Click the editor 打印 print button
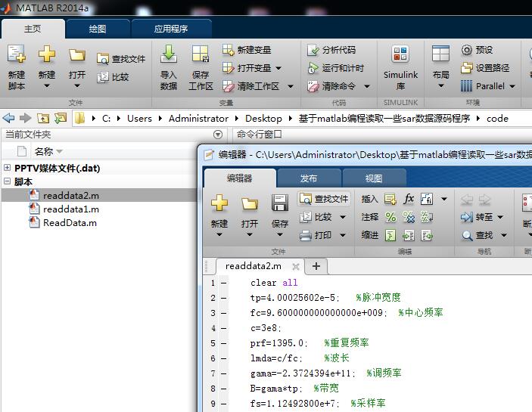Screen dimensions: 532x412 316,235
